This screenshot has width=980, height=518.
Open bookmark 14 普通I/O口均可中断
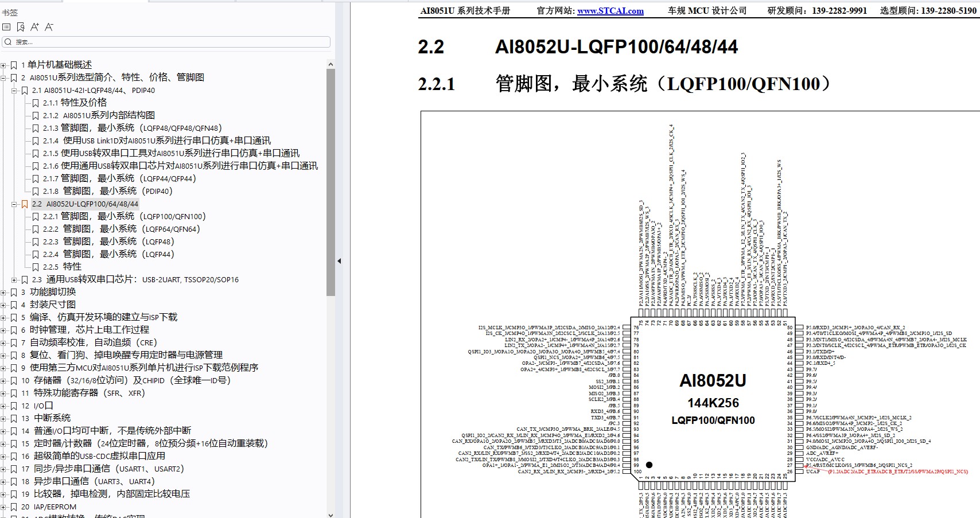106,431
